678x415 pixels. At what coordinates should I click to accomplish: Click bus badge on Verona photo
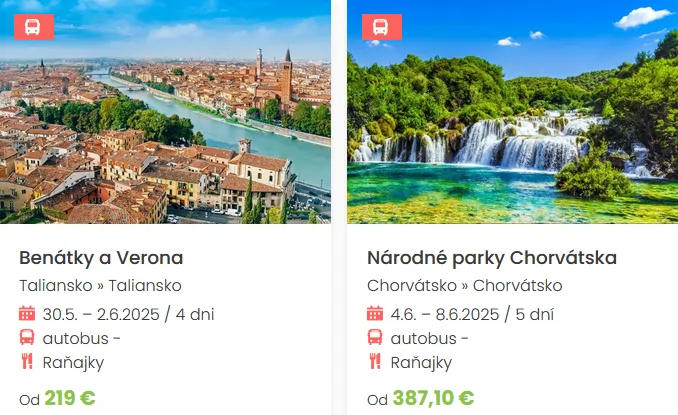click(34, 27)
